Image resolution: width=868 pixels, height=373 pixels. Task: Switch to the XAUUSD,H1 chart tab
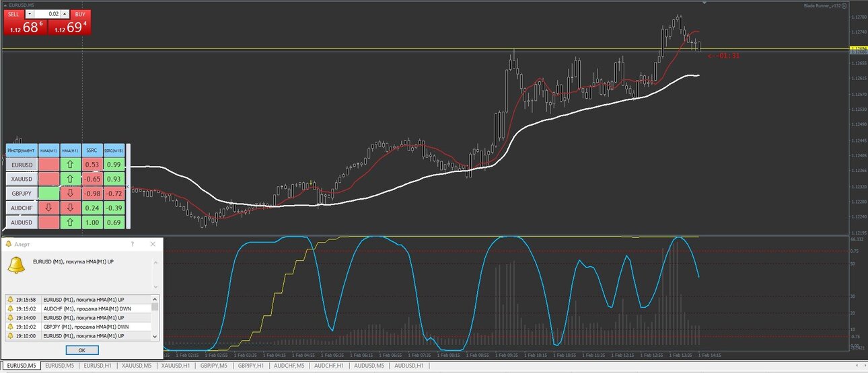[175, 366]
